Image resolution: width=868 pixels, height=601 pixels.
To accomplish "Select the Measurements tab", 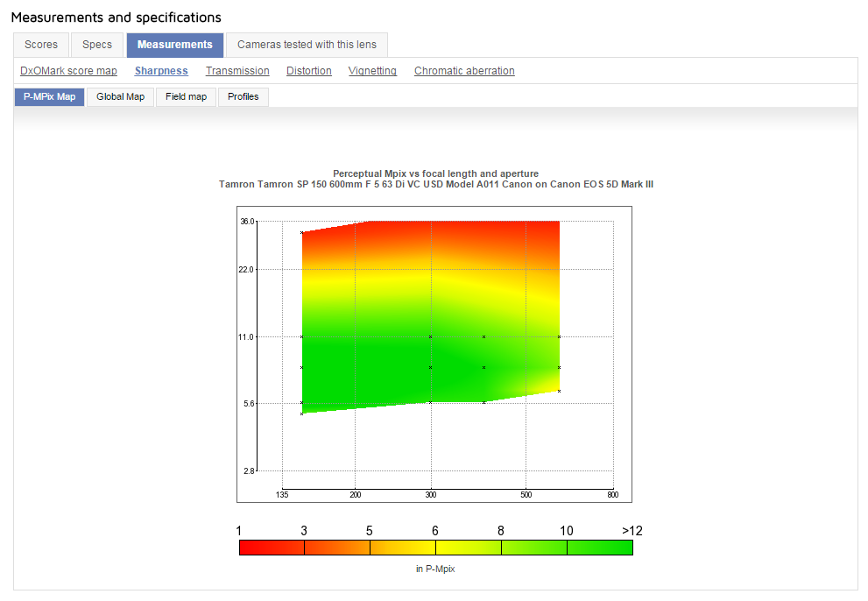I will (175, 45).
